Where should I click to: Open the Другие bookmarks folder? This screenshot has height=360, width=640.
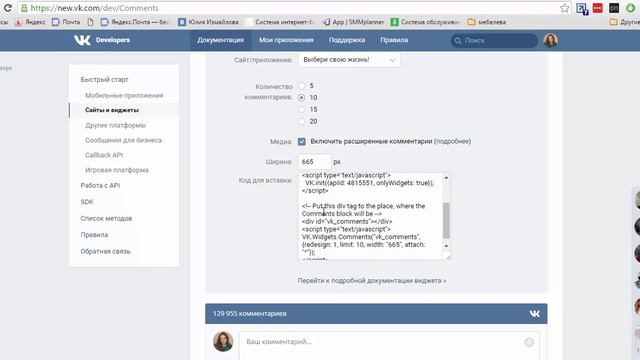click(x=624, y=22)
